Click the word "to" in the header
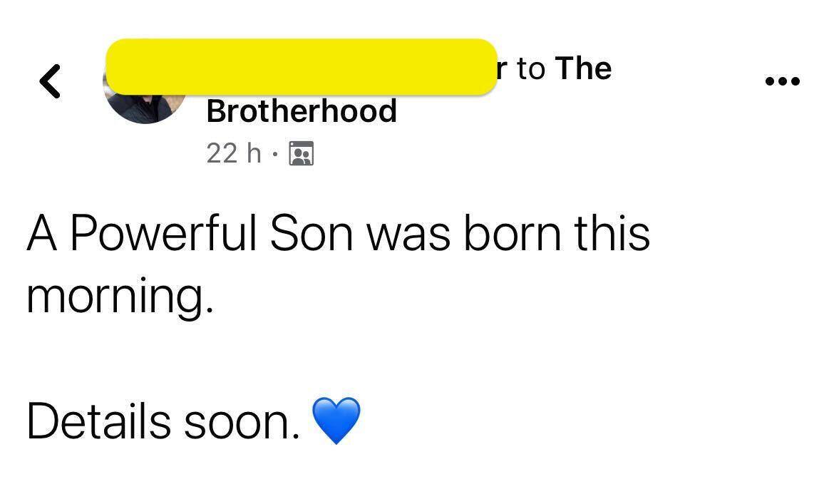Screen dimensions: 834x504 [531, 70]
